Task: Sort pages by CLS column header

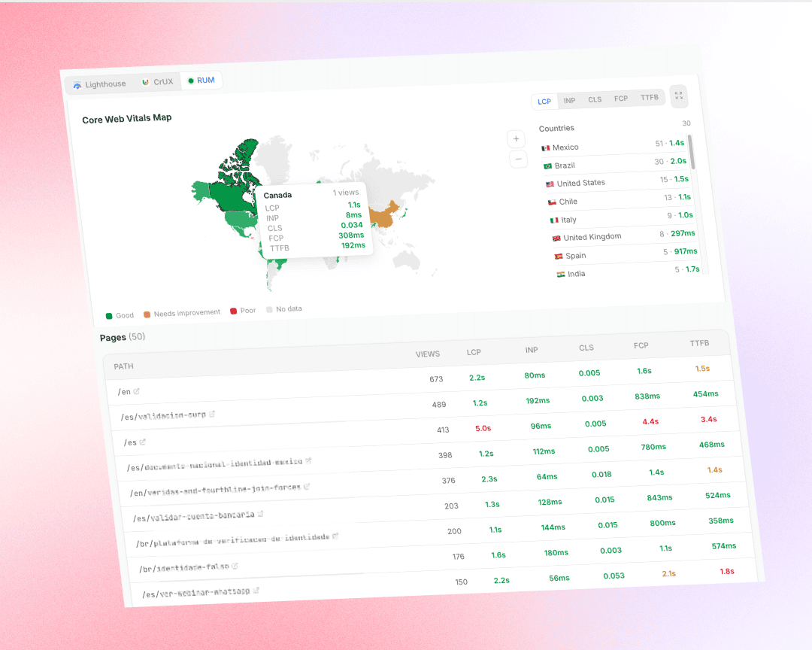Action: tap(586, 348)
